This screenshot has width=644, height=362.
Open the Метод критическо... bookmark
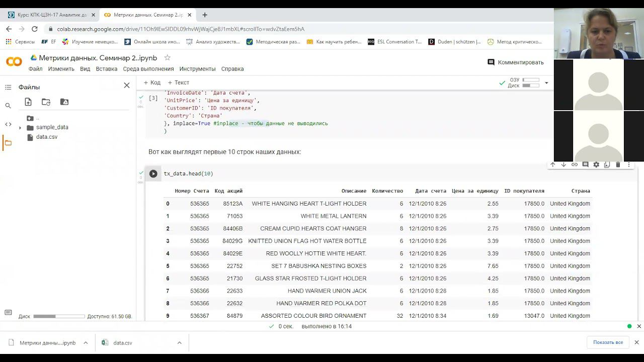(515, 42)
